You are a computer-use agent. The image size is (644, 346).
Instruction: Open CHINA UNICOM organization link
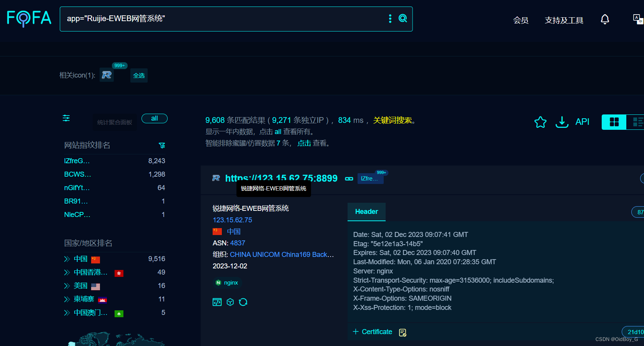pyautogui.click(x=282, y=255)
